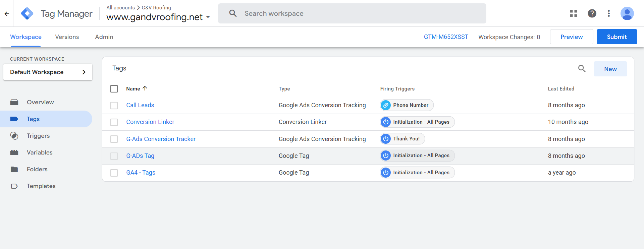Click the Last Edited column header
644x249 pixels.
click(x=561, y=89)
